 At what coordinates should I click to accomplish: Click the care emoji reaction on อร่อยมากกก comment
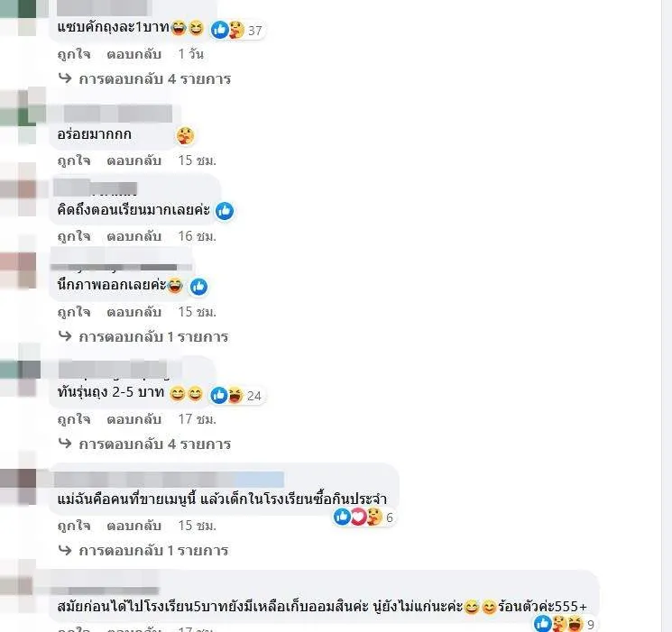point(185,135)
